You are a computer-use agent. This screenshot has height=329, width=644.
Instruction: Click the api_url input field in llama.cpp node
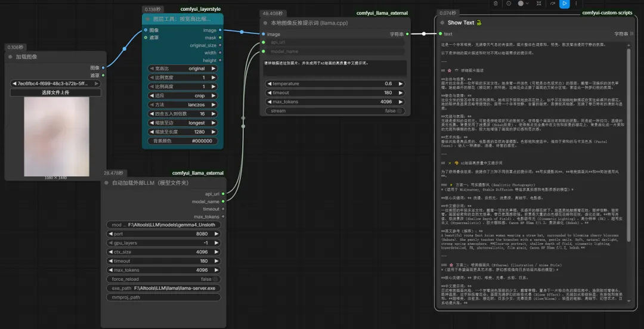tap(336, 42)
